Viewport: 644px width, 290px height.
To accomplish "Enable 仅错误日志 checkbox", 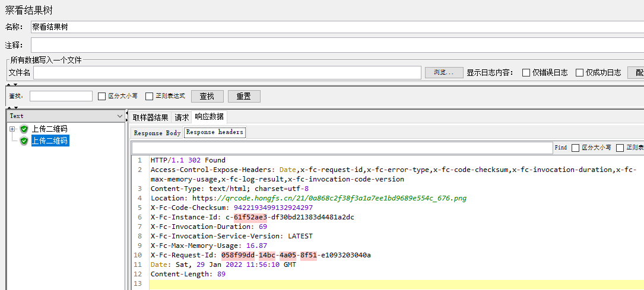I will (526, 72).
